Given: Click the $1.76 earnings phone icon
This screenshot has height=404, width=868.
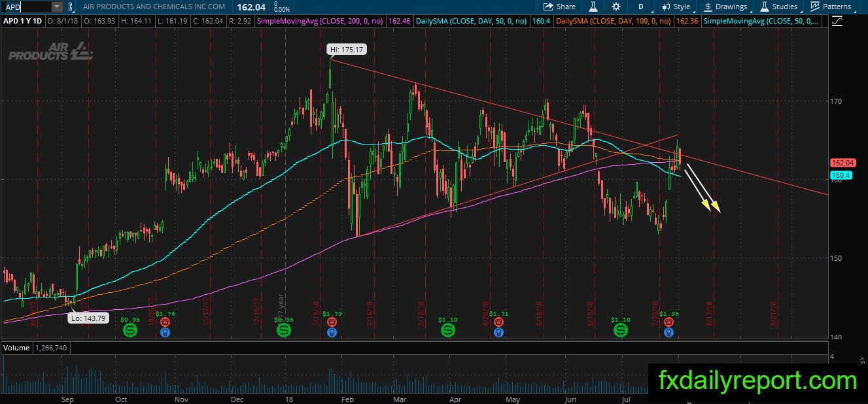Looking at the screenshot, I should coord(164,322).
